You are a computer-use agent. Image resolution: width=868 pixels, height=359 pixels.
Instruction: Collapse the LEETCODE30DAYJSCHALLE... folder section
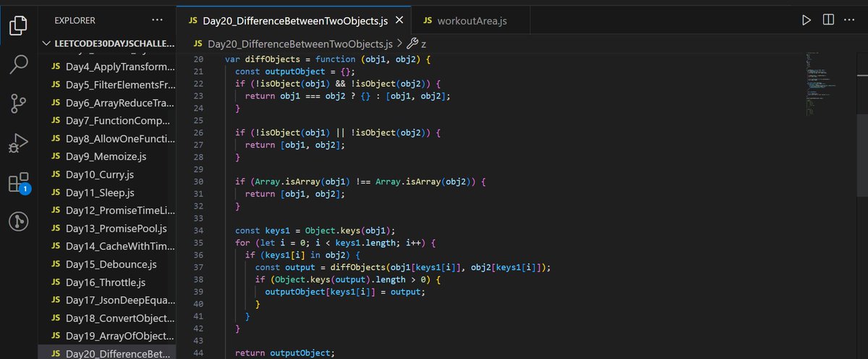coord(107,43)
